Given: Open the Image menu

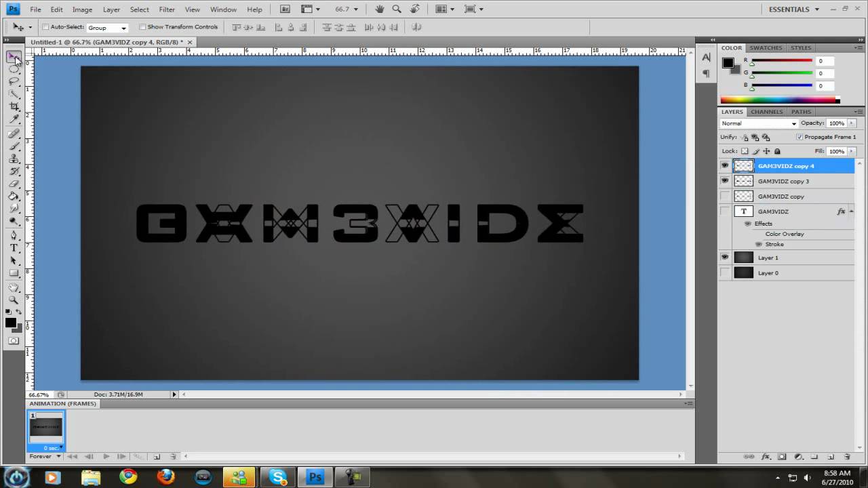Looking at the screenshot, I should (82, 9).
